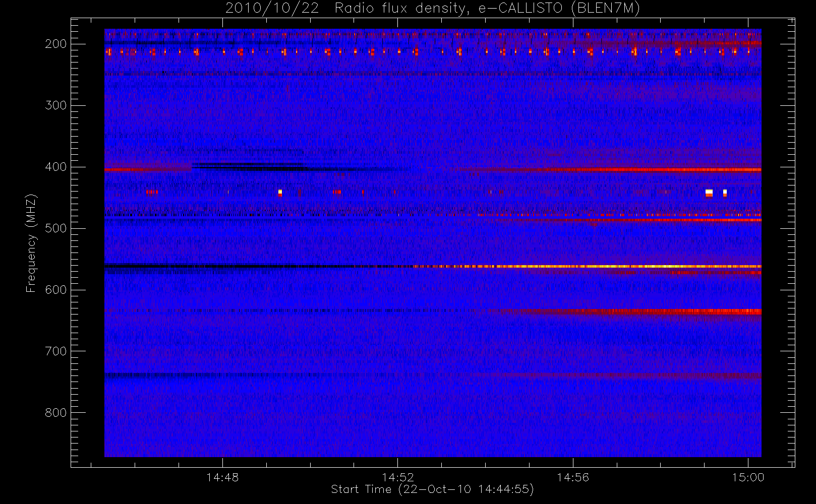Viewport: 816px width, 504px height.
Task: Click the "14:52" time tick label
Action: click(398, 477)
